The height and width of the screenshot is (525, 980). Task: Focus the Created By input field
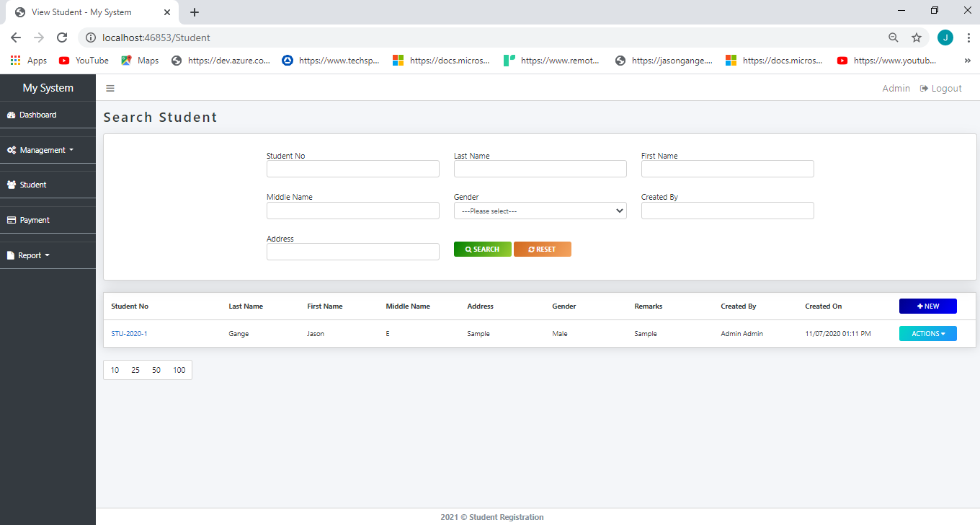click(x=728, y=211)
